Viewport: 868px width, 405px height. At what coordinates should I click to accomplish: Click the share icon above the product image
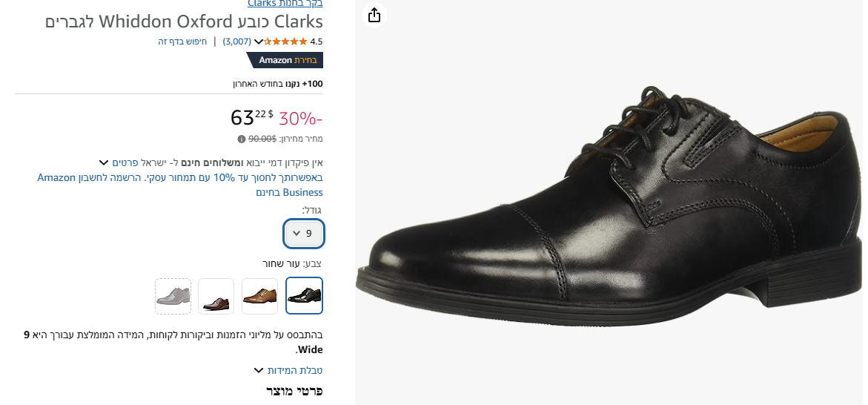click(x=374, y=15)
